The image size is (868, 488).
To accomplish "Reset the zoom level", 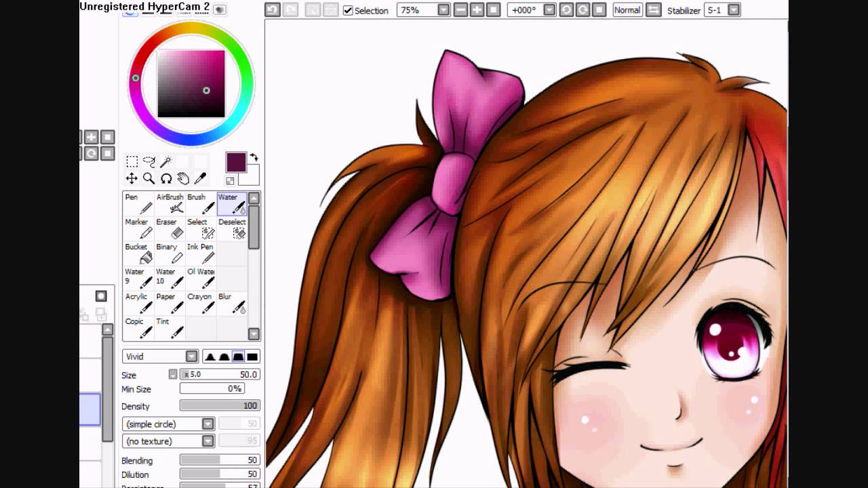I will pyautogui.click(x=494, y=10).
